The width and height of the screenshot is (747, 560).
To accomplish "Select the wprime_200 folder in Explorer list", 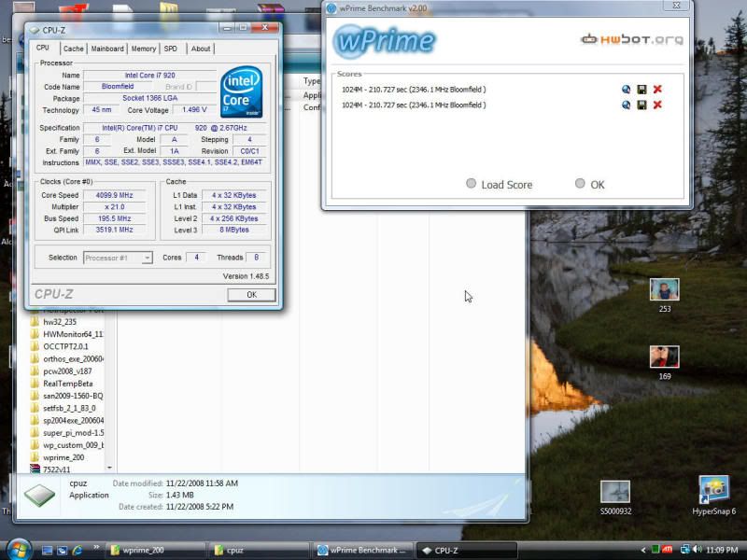I will coord(57,457).
